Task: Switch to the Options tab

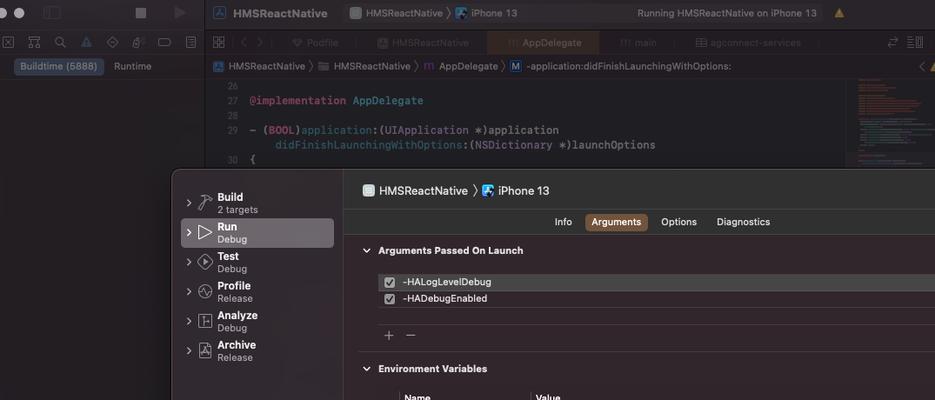Action: [679, 222]
